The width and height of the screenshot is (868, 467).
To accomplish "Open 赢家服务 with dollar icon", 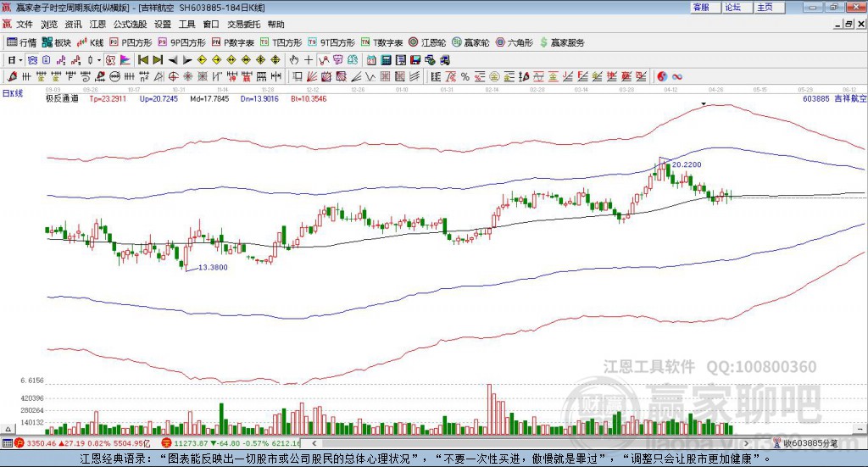I will coord(561,42).
